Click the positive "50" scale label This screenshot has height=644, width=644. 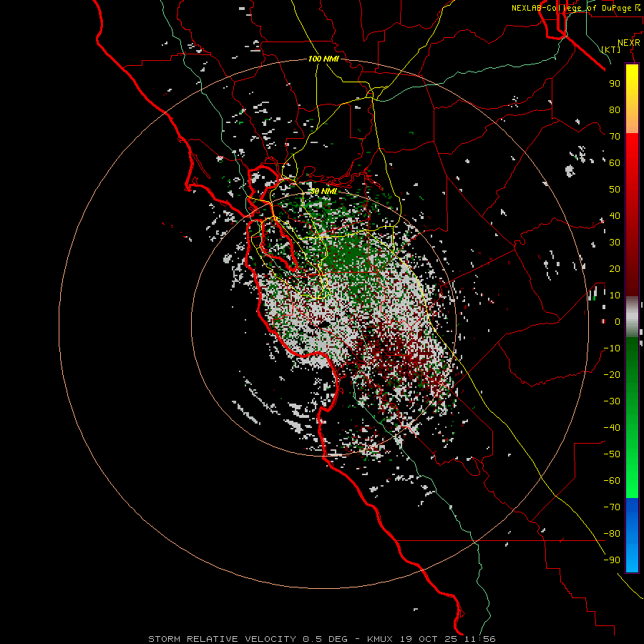click(615, 190)
